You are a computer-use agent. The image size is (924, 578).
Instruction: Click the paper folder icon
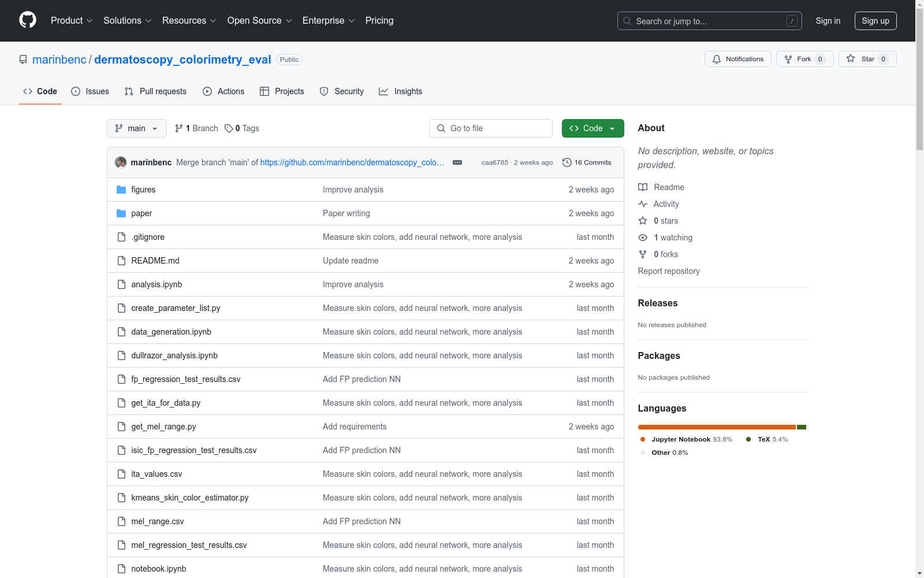[x=121, y=213]
